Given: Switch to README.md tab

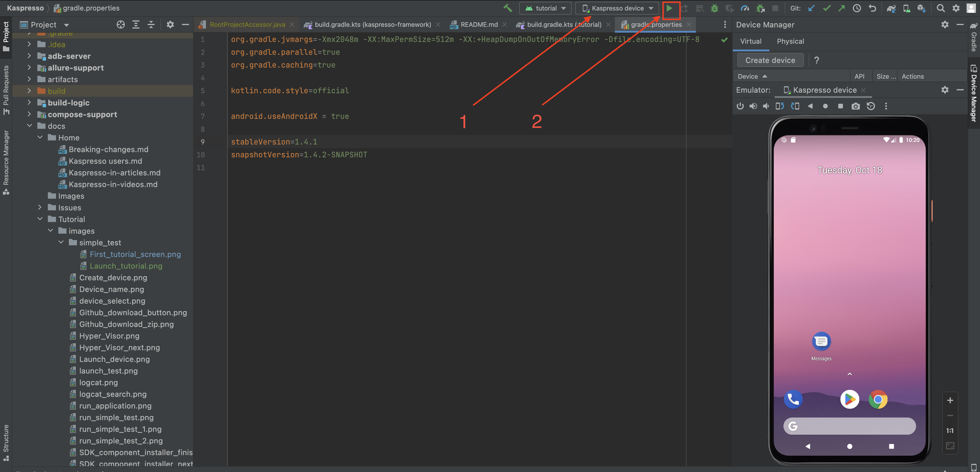Looking at the screenshot, I should (x=479, y=25).
